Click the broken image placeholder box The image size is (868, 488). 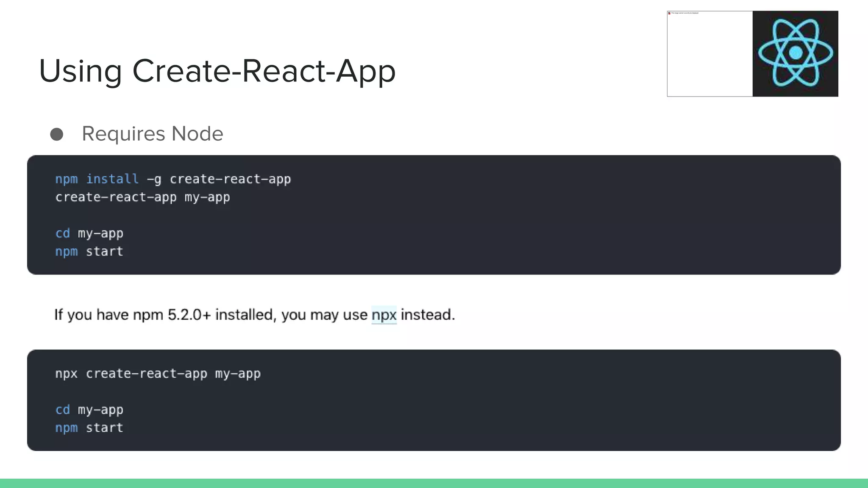pyautogui.click(x=710, y=54)
